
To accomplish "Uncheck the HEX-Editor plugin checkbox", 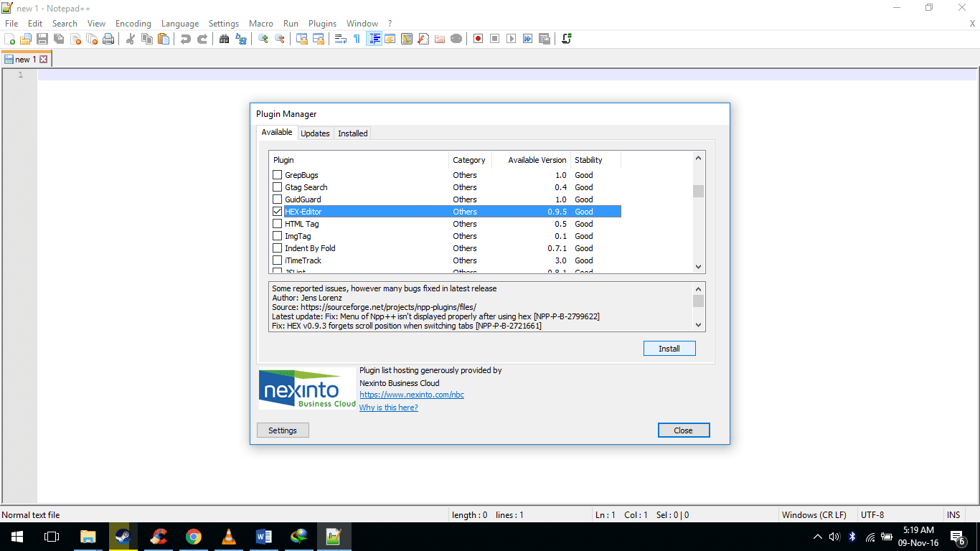I will point(278,212).
